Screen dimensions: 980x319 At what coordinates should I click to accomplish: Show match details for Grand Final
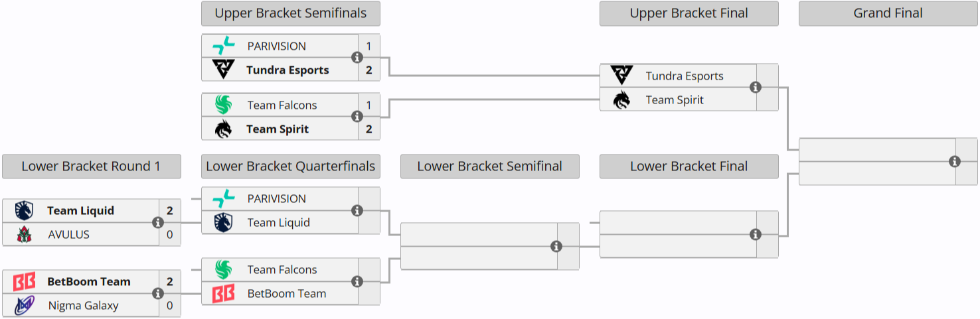[955, 161]
